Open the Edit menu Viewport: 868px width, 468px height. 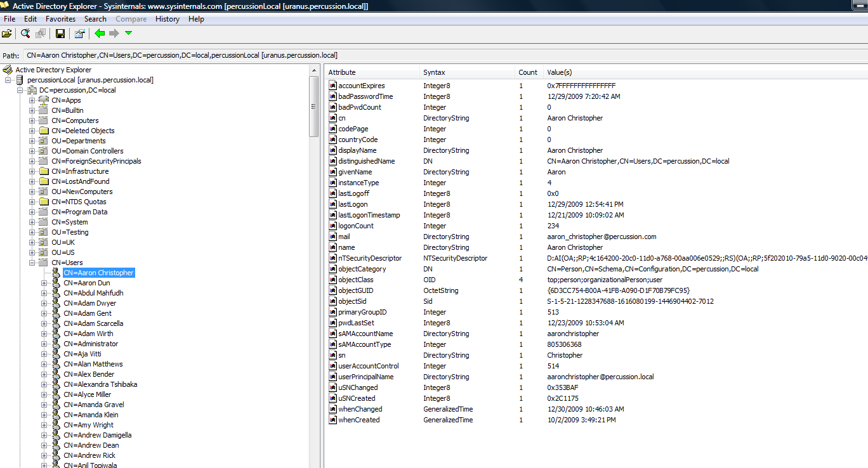[x=30, y=19]
